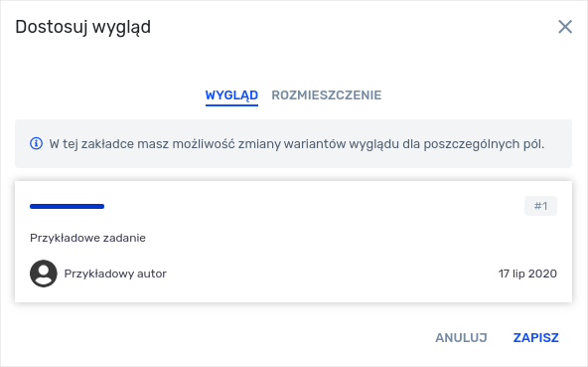Select the WYGLĄD tab
The height and width of the screenshot is (367, 588).
(x=231, y=95)
